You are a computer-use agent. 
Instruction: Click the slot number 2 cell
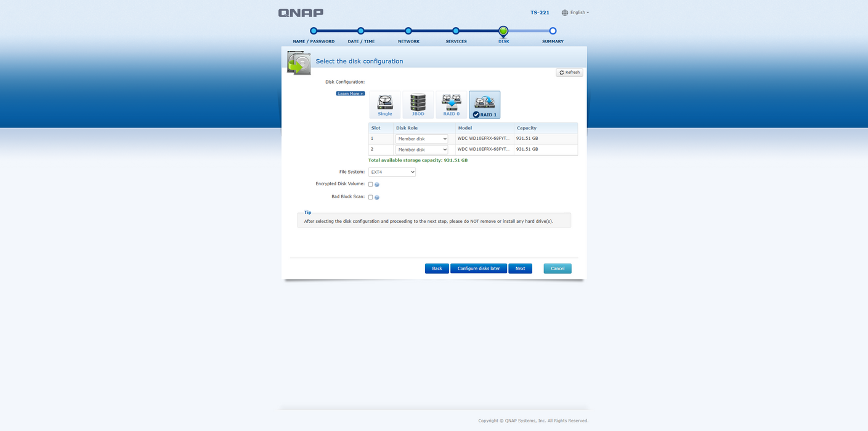click(x=381, y=149)
